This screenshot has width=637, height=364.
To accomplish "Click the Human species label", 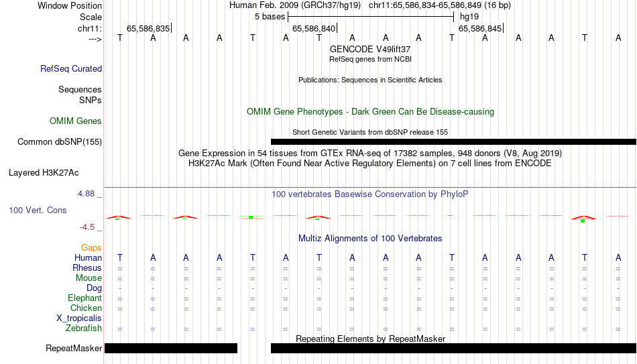I will [x=88, y=257].
